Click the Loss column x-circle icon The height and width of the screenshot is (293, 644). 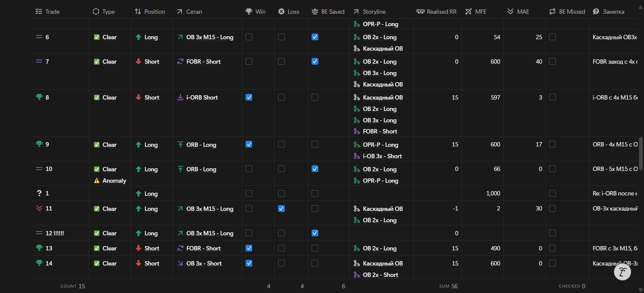281,11
